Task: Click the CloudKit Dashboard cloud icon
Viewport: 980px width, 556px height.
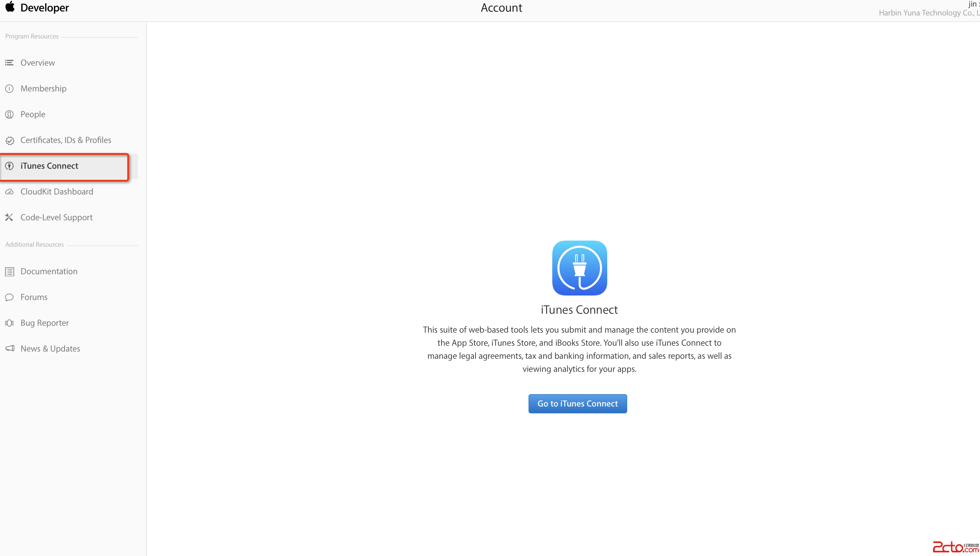Action: pyautogui.click(x=9, y=192)
